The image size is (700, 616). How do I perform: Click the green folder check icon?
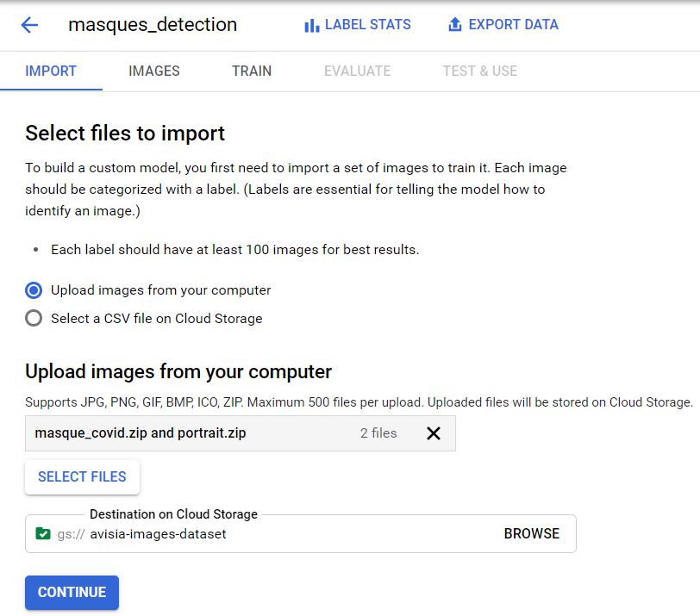pos(43,533)
